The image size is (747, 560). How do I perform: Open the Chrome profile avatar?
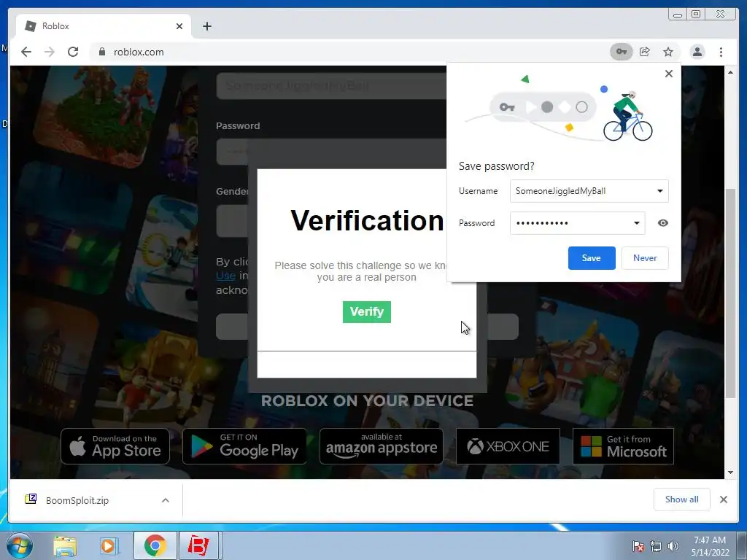(697, 52)
